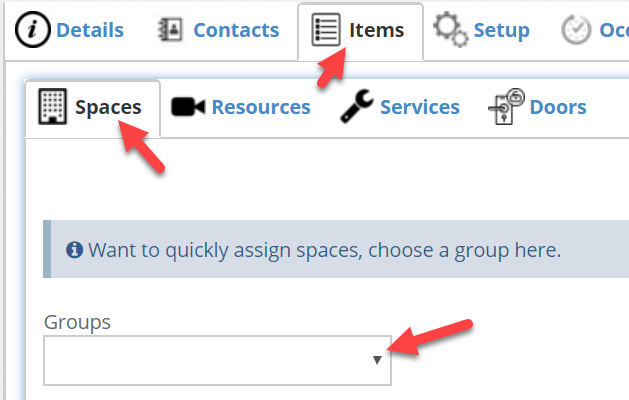Open the Groups dropdown arrow
629x400 pixels.
coord(377,360)
